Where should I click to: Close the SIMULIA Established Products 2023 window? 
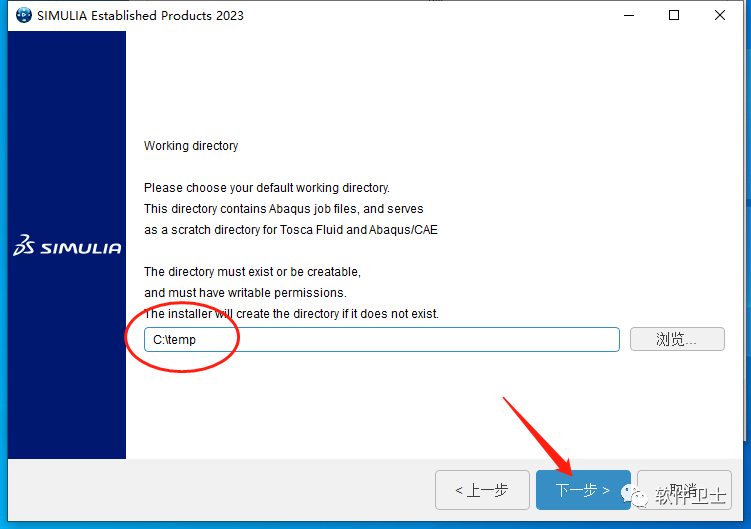coord(719,15)
